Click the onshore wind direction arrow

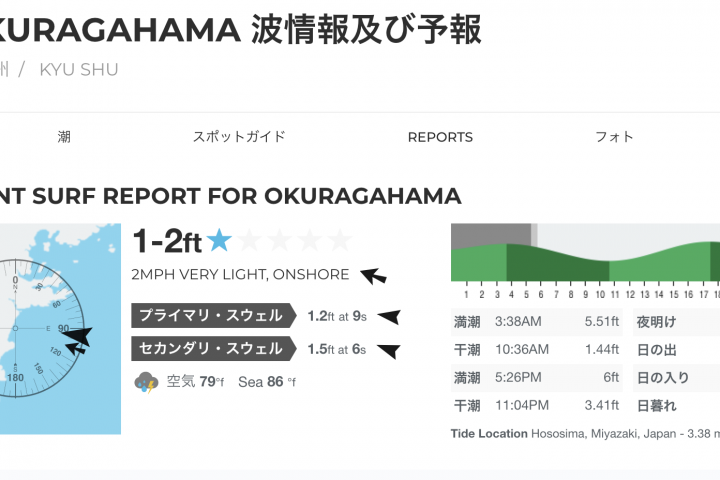pos(373,275)
